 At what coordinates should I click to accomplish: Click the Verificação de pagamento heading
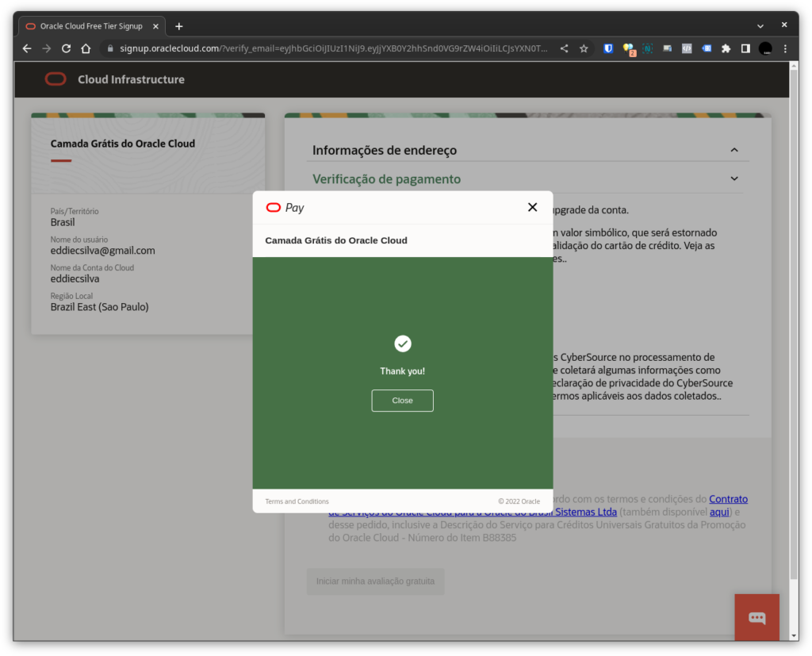[x=386, y=178]
